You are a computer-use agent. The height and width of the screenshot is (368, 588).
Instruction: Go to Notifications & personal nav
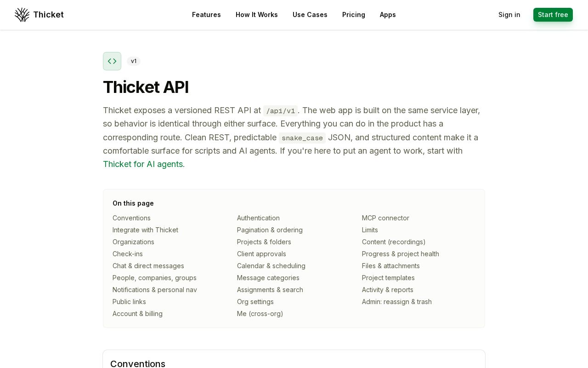coord(155,290)
